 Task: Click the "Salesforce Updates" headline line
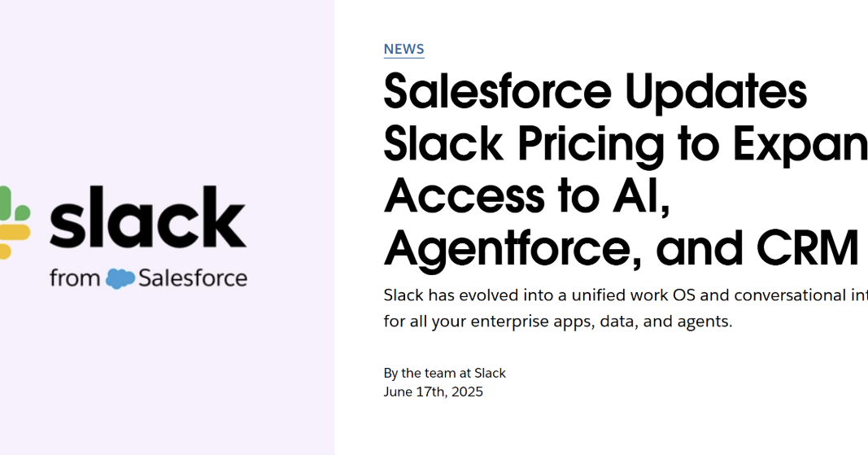pyautogui.click(x=595, y=91)
